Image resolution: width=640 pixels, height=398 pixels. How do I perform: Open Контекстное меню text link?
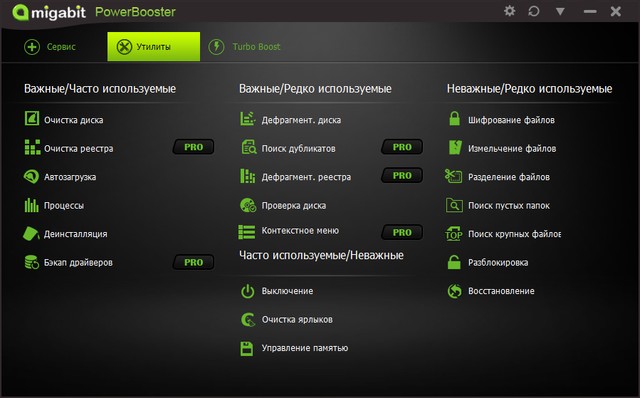[300, 231]
